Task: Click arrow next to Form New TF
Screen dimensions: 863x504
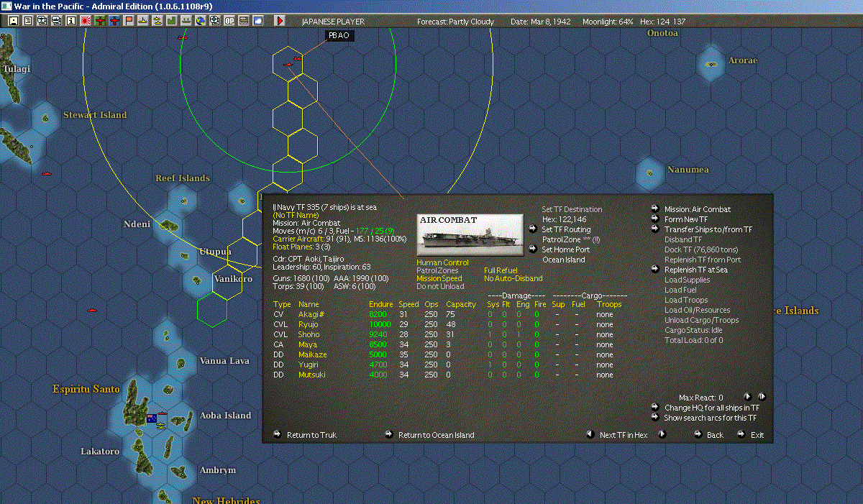Action: [655, 219]
